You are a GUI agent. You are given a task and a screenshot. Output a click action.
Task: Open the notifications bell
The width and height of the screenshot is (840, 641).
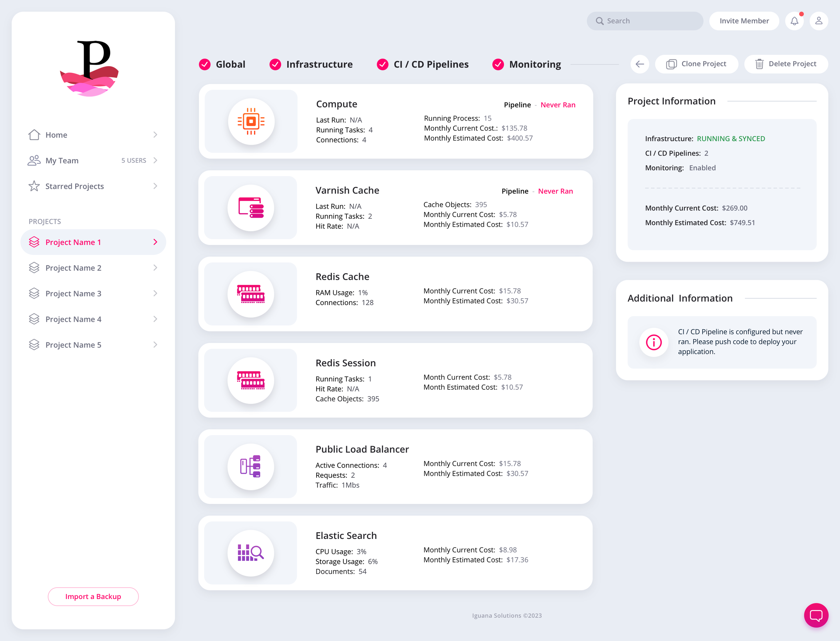[x=794, y=20]
